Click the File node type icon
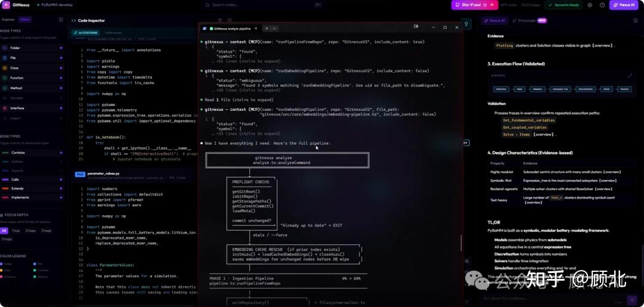Image resolution: width=644 pixels, height=307 pixels. point(5,58)
